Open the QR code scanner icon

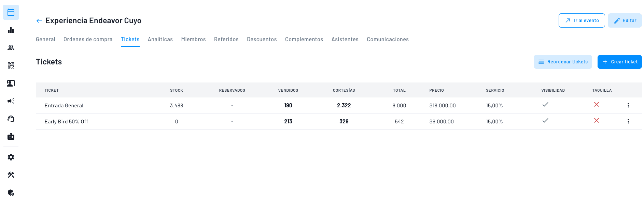click(x=11, y=65)
